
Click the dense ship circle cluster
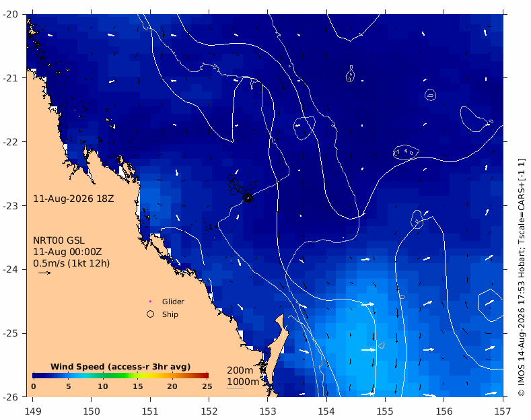click(248, 197)
